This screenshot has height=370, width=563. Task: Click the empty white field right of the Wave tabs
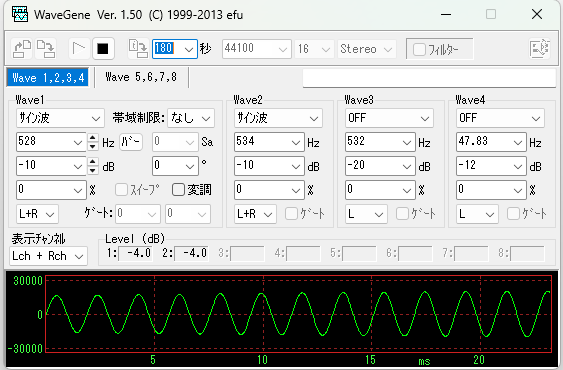pyautogui.click(x=429, y=78)
